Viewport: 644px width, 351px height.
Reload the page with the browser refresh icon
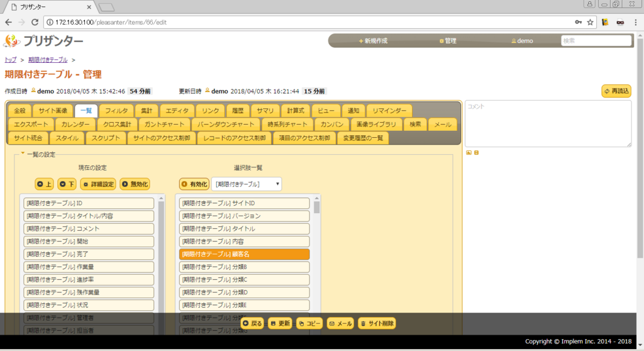tap(35, 22)
